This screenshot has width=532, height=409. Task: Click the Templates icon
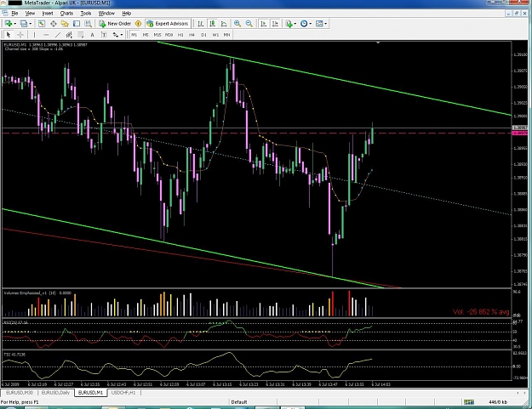319,24
